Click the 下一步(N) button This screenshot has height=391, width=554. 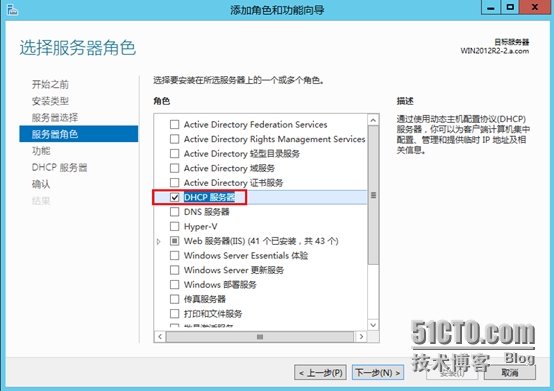click(x=378, y=373)
